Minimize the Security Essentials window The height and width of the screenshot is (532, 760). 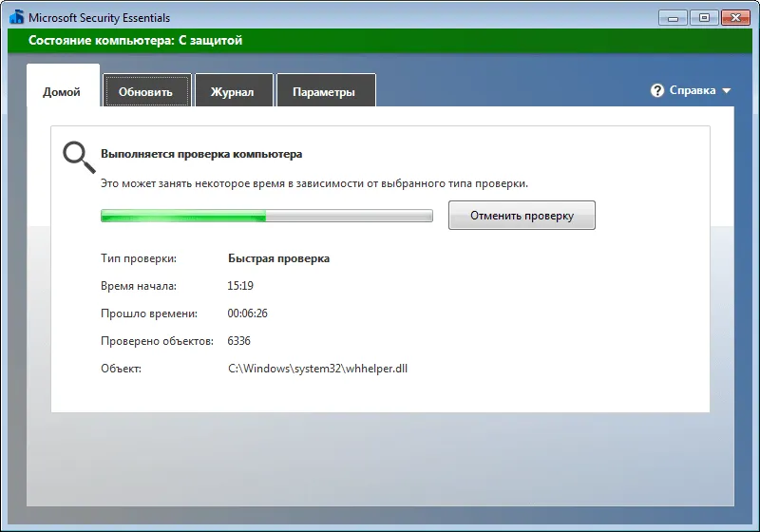[x=673, y=18]
